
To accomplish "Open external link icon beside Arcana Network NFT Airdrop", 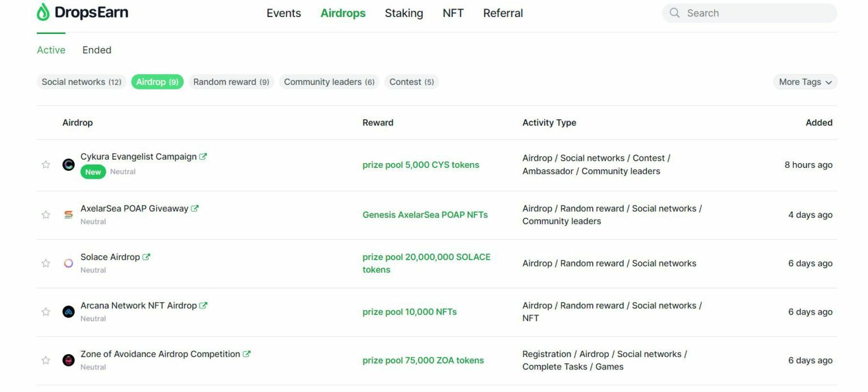I will click(203, 305).
